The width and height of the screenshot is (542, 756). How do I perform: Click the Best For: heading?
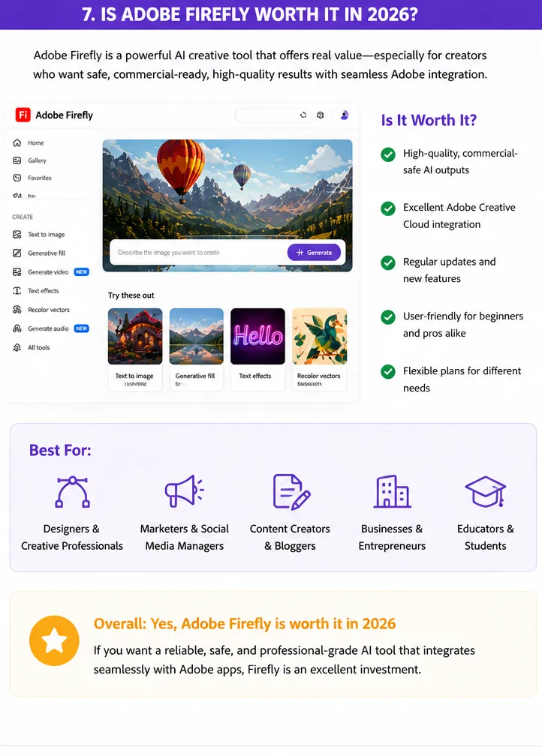click(x=60, y=450)
